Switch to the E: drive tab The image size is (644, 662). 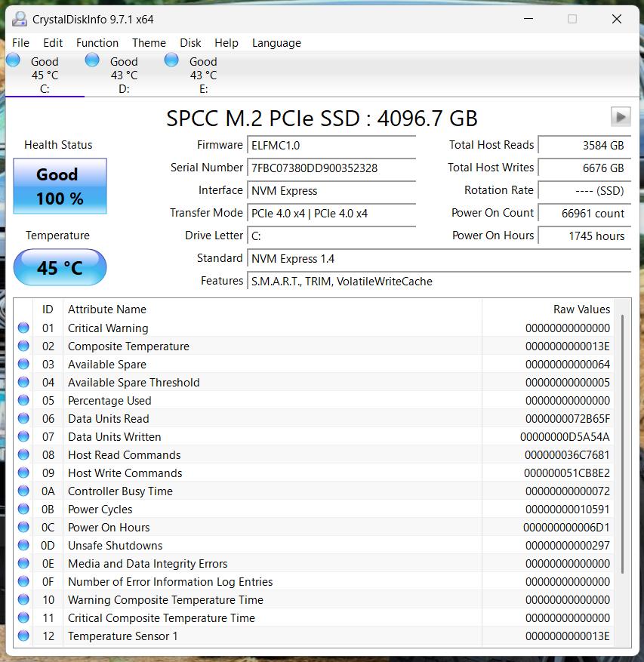(203, 75)
